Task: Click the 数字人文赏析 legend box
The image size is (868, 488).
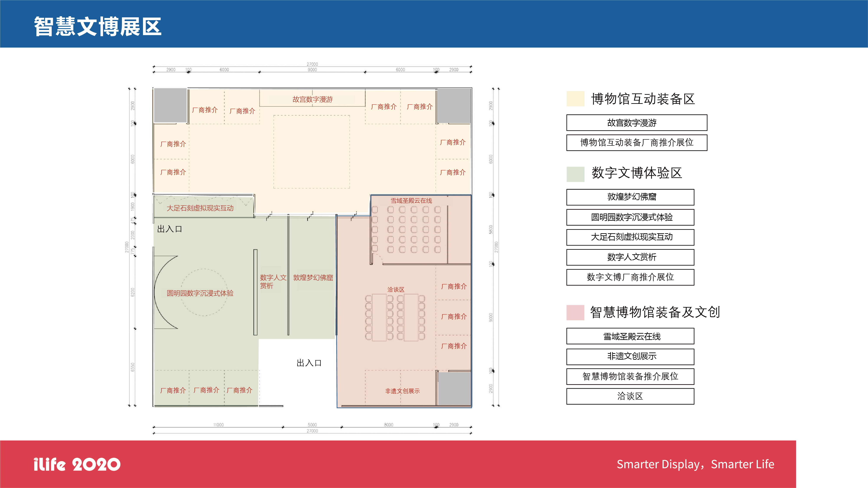Action: pyautogui.click(x=630, y=257)
